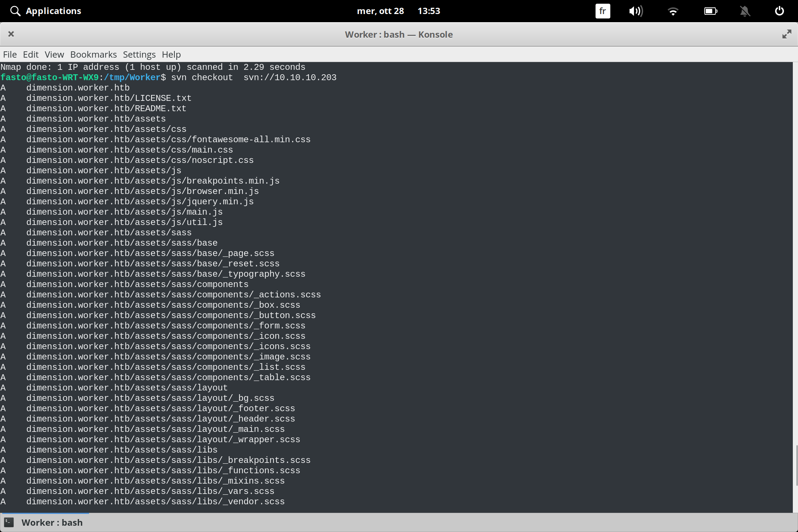The width and height of the screenshot is (798, 532).
Task: Open the Applications launcher
Action: pos(54,11)
